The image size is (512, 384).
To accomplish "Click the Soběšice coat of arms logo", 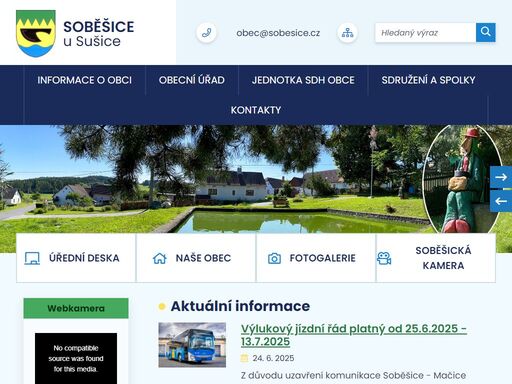I will pyautogui.click(x=36, y=34).
